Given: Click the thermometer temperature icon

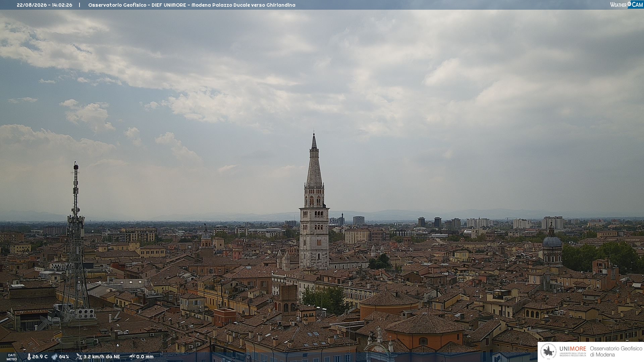Looking at the screenshot, I should point(29,357).
